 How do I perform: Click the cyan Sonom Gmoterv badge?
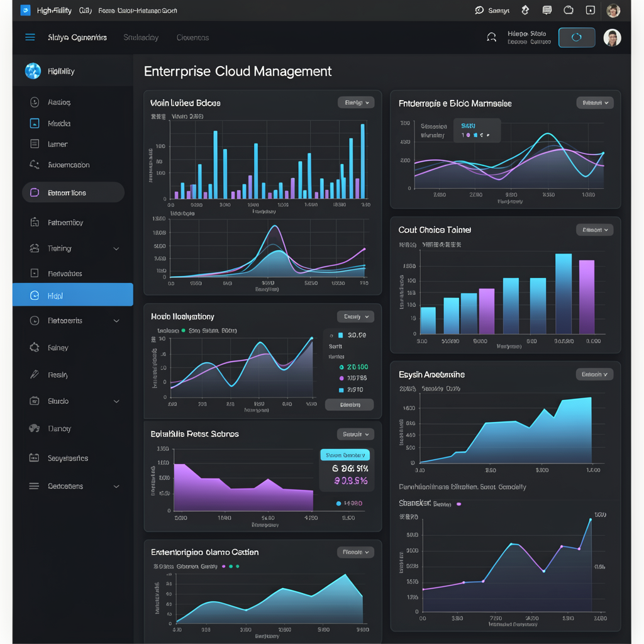point(345,455)
